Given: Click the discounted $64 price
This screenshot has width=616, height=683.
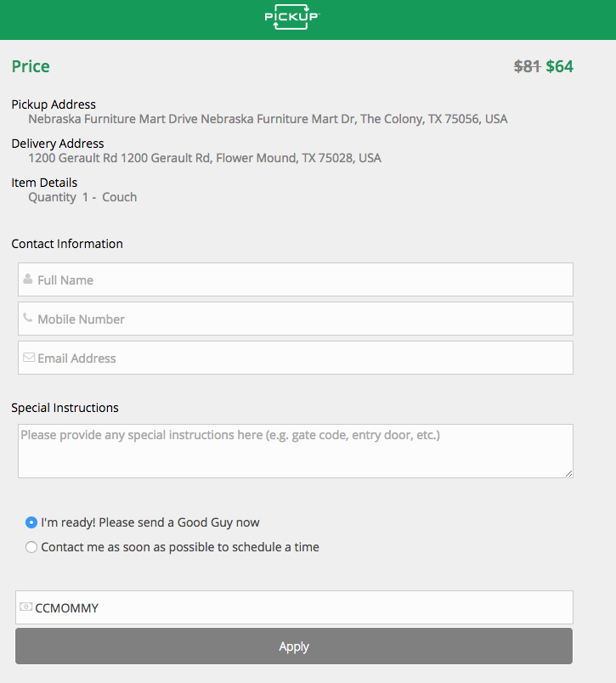Looking at the screenshot, I should pyautogui.click(x=559, y=66).
